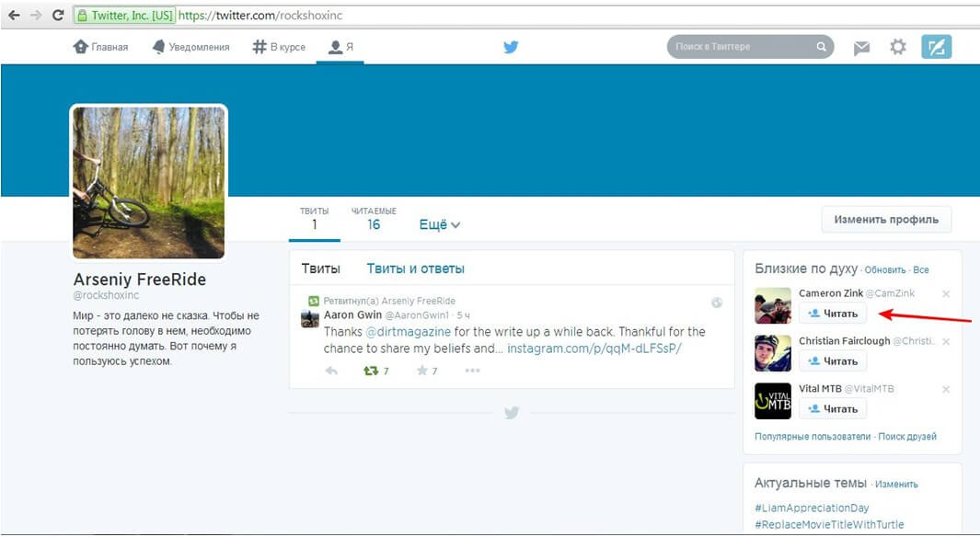The image size is (980, 537).
Task: Compose a new tweet with quill button
Action: (936, 47)
